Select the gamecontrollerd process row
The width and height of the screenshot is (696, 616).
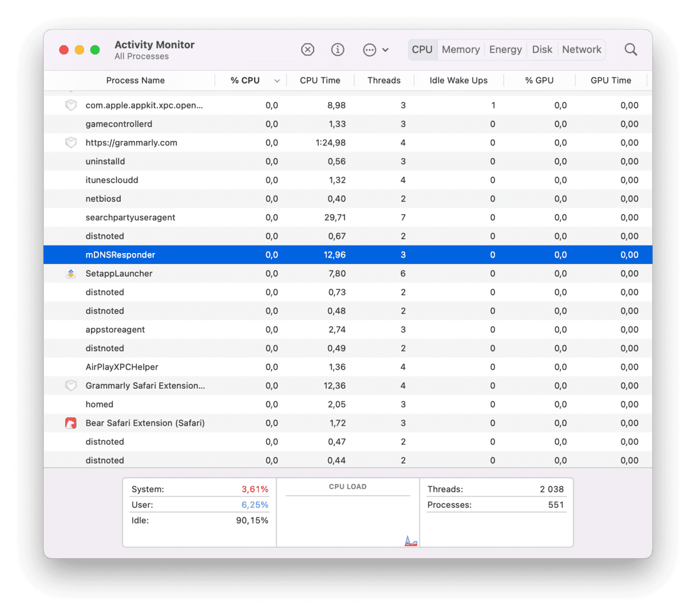(348, 124)
